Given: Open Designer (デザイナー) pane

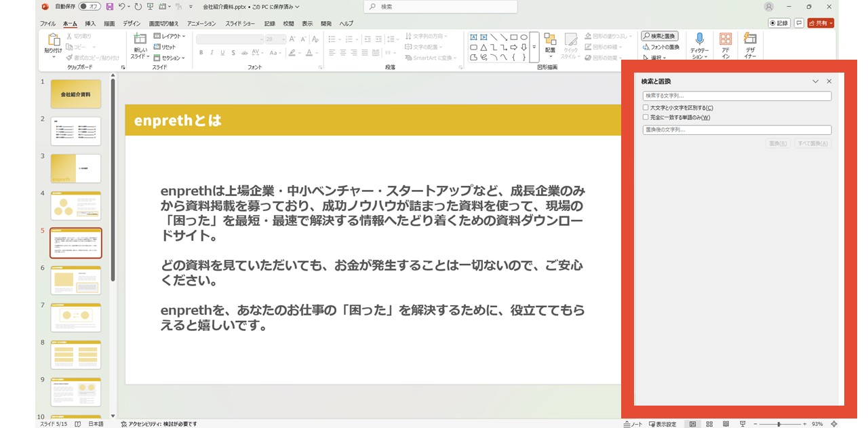Looking at the screenshot, I should (x=750, y=45).
